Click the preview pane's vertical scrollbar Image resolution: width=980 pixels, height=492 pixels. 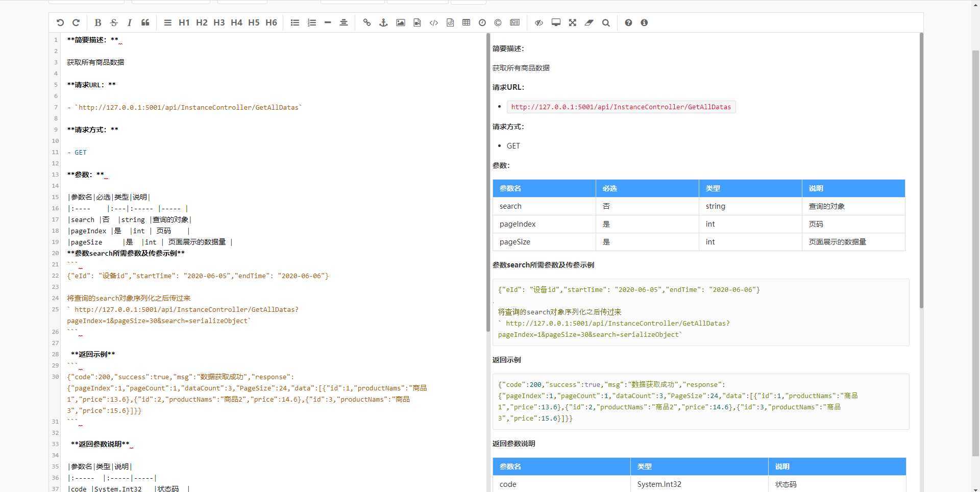point(921,170)
